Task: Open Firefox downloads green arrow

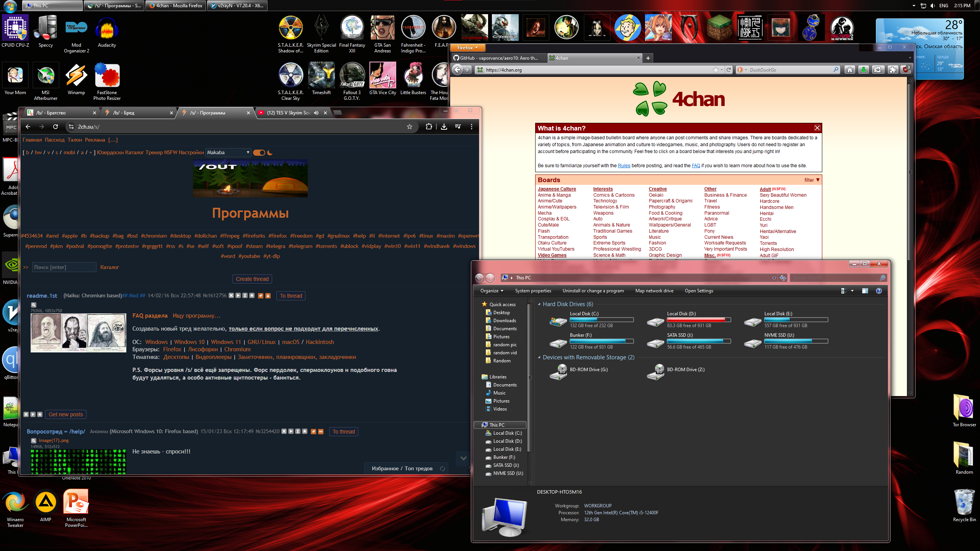Action: pyautogui.click(x=864, y=70)
